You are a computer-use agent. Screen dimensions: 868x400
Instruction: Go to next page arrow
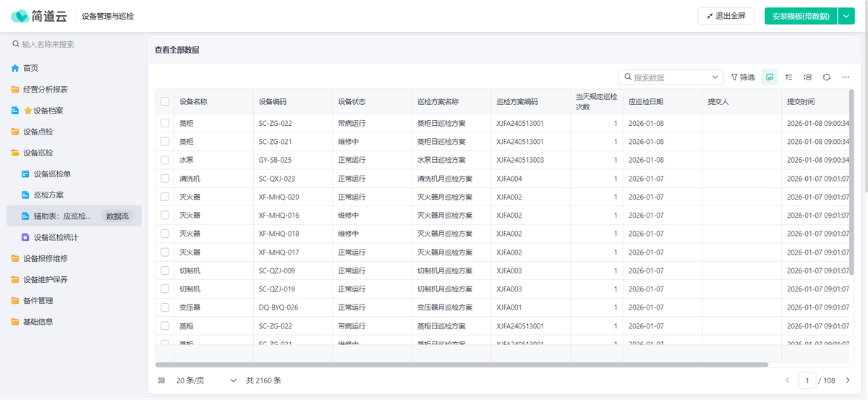coord(848,380)
